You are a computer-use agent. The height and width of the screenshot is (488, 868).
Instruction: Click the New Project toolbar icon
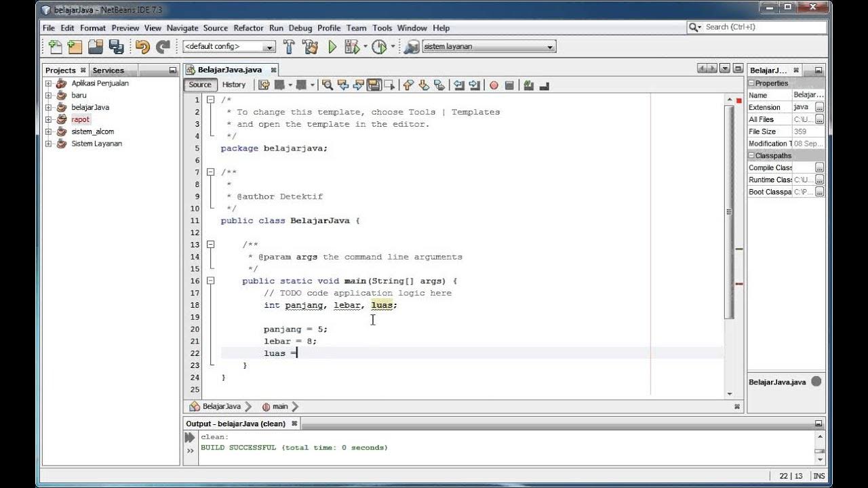(x=75, y=47)
